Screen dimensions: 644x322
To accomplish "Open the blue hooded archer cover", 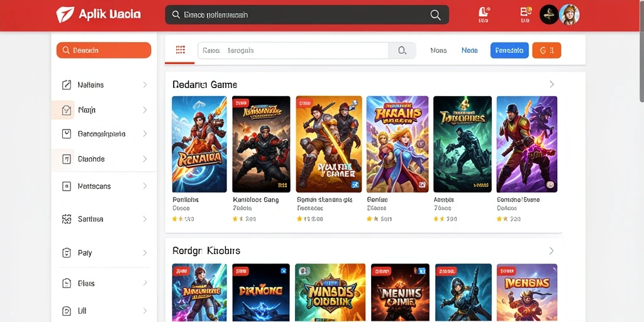I will [464, 293].
